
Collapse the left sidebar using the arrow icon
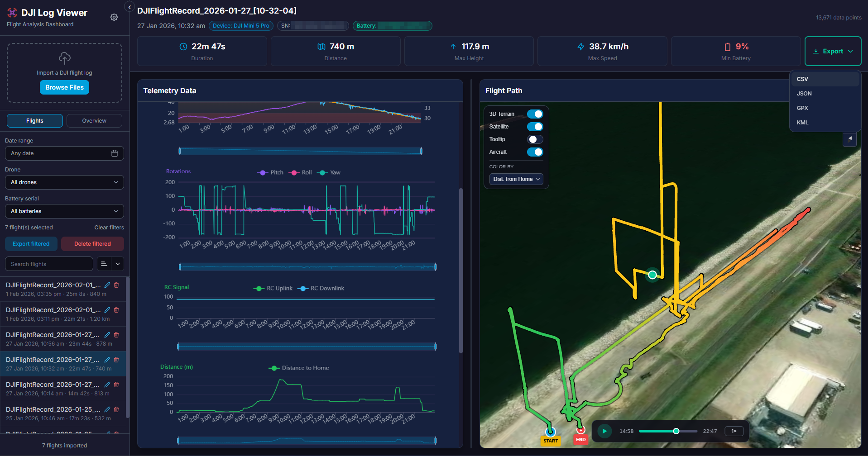(x=129, y=7)
